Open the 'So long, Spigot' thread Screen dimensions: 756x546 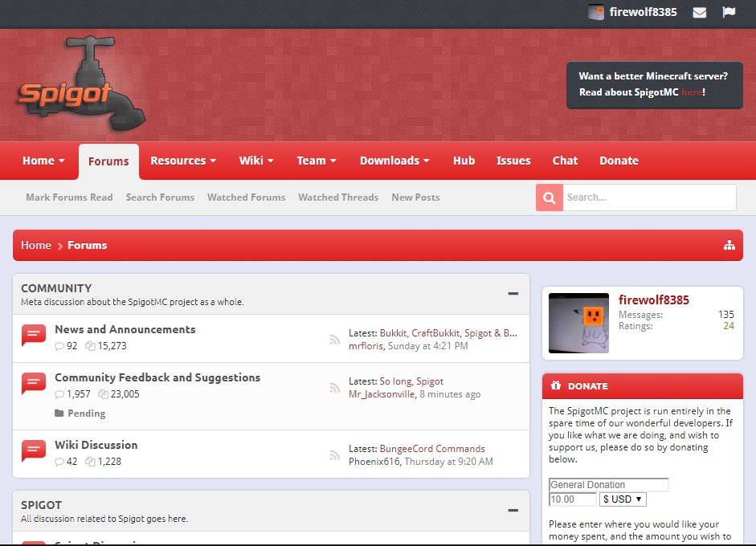(x=411, y=381)
